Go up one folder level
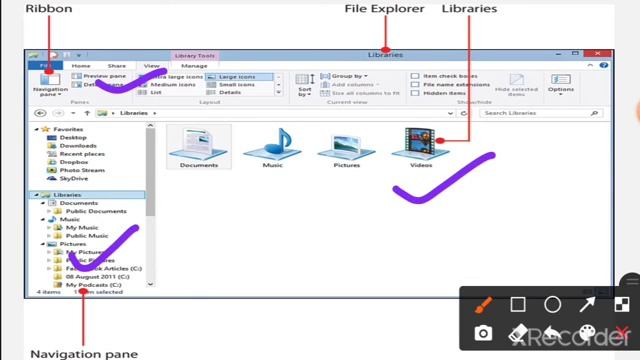 tap(87, 113)
